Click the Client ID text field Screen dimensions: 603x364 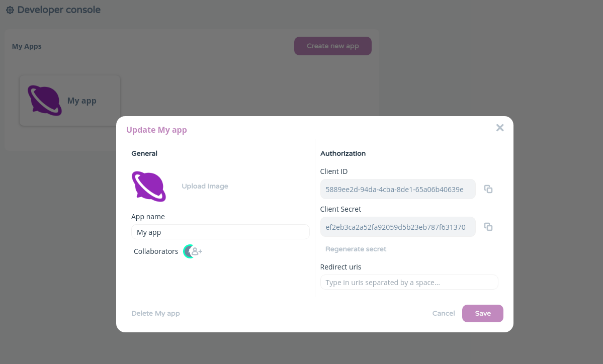pyautogui.click(x=398, y=189)
